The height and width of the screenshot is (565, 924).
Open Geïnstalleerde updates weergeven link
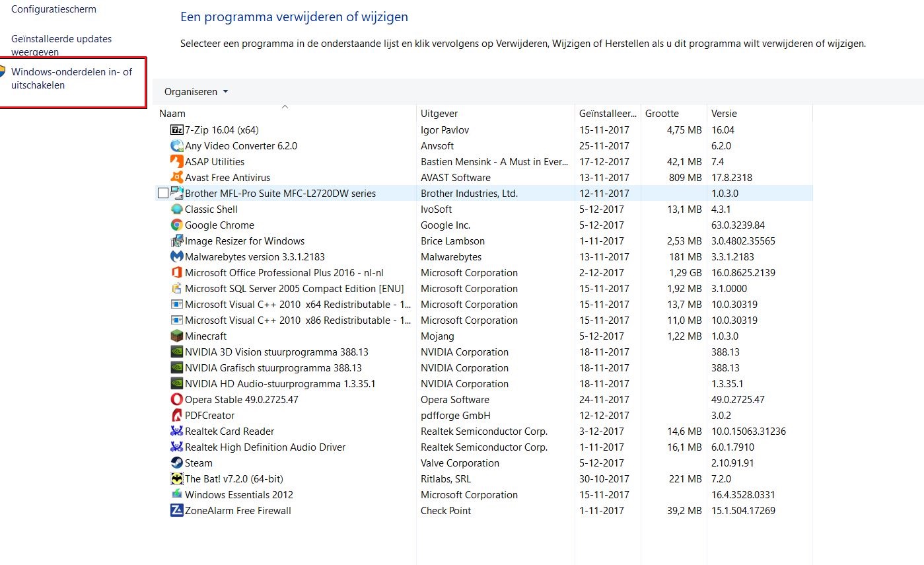(x=61, y=45)
